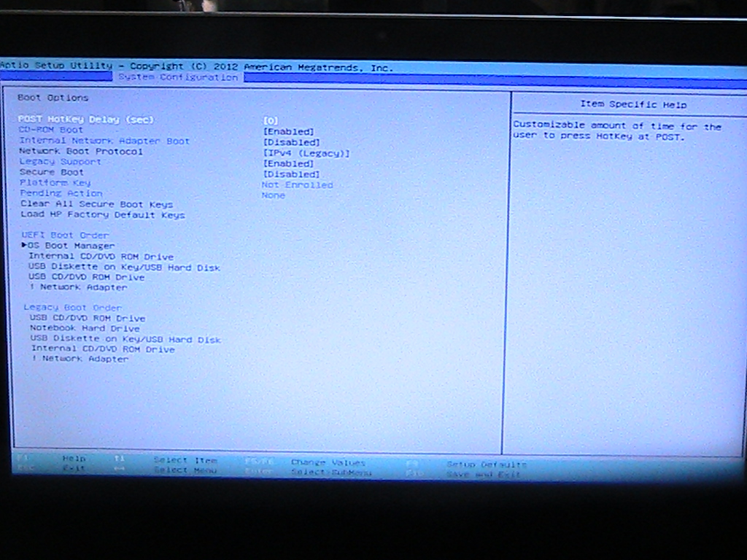
Task: Choose Network Adapter in UEFI Boot Order
Action: pos(83,288)
